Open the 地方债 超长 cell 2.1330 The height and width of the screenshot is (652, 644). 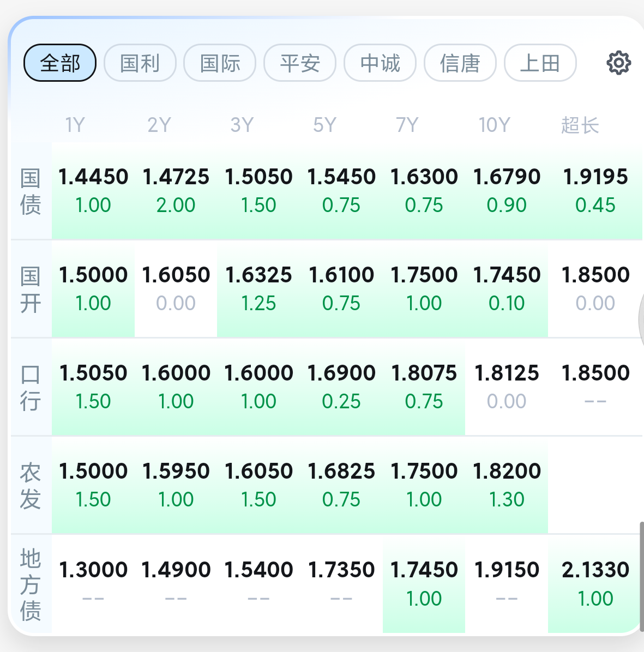coord(595,584)
